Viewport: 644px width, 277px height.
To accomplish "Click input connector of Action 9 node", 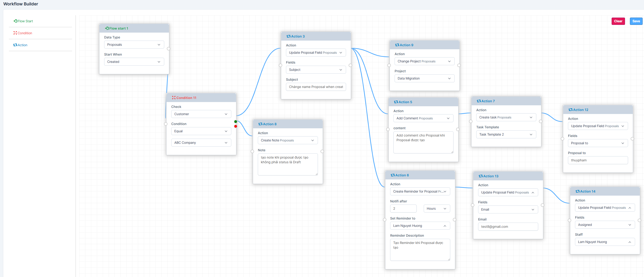I will [x=389, y=65].
